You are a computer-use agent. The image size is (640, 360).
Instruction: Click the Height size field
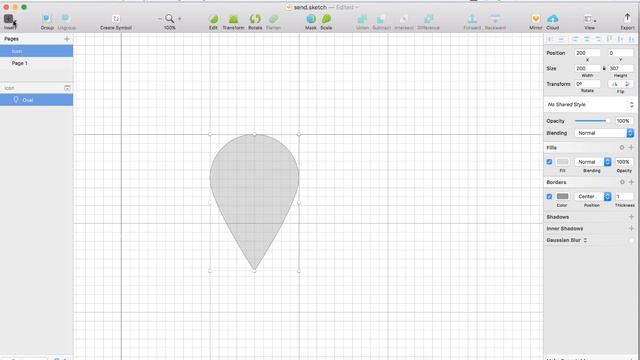[x=620, y=69]
